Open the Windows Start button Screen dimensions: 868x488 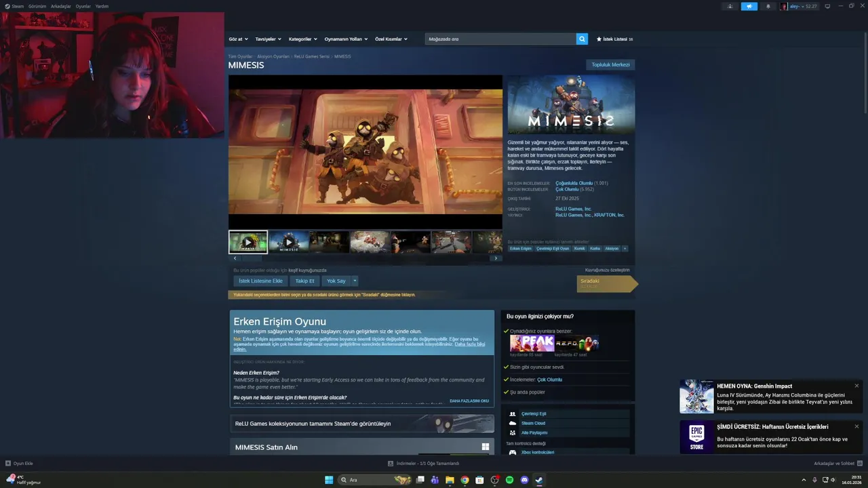329,480
